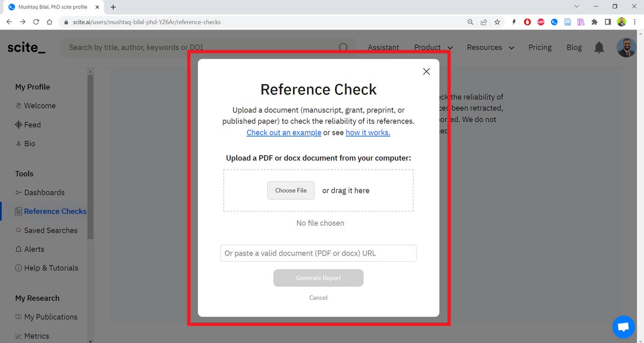This screenshot has height=343, width=644.
Task: Click the Help & Tutorials info icon
Action: pyautogui.click(x=18, y=268)
